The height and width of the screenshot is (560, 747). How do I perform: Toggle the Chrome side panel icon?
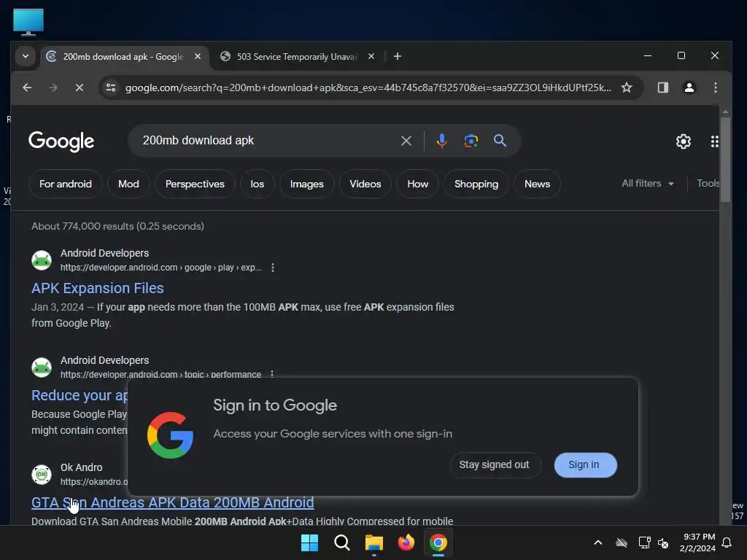(x=662, y=87)
